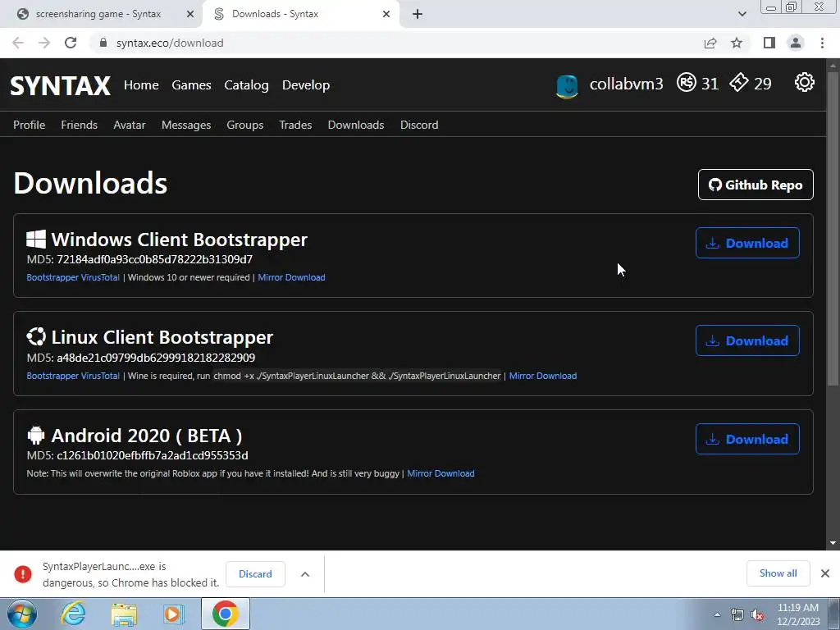This screenshot has height=630, width=840.
Task: Open Discord sub-navigation link
Action: (x=419, y=125)
